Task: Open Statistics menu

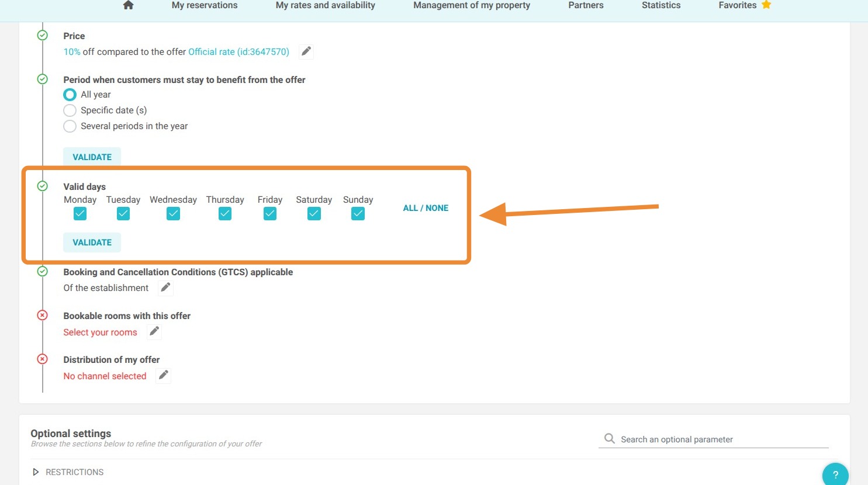Action: 661,5
